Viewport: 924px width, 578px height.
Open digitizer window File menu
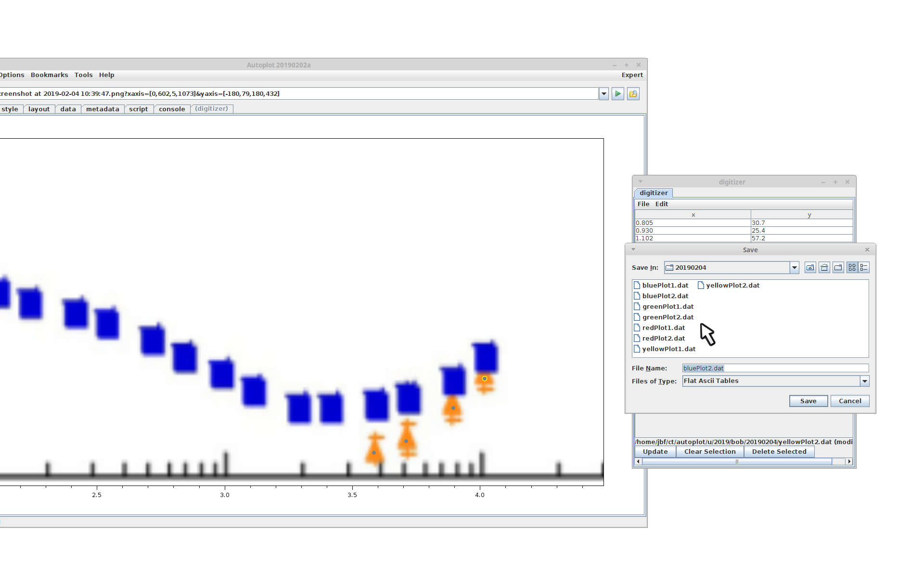tap(643, 204)
